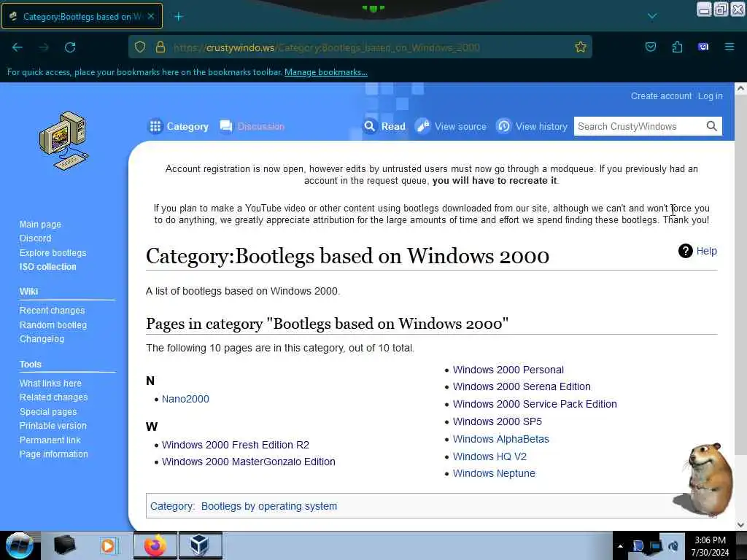The height and width of the screenshot is (560, 747).
Task: Click the browser address bar URL
Action: (326, 47)
